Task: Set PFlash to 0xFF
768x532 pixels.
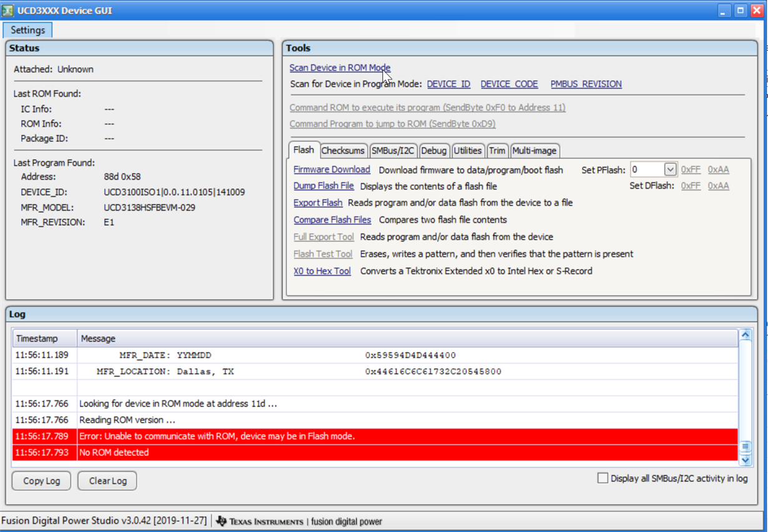Action: [691, 169]
